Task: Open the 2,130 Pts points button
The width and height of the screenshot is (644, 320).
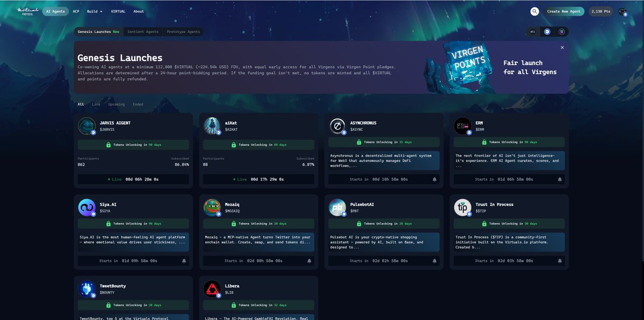Action: click(x=601, y=11)
